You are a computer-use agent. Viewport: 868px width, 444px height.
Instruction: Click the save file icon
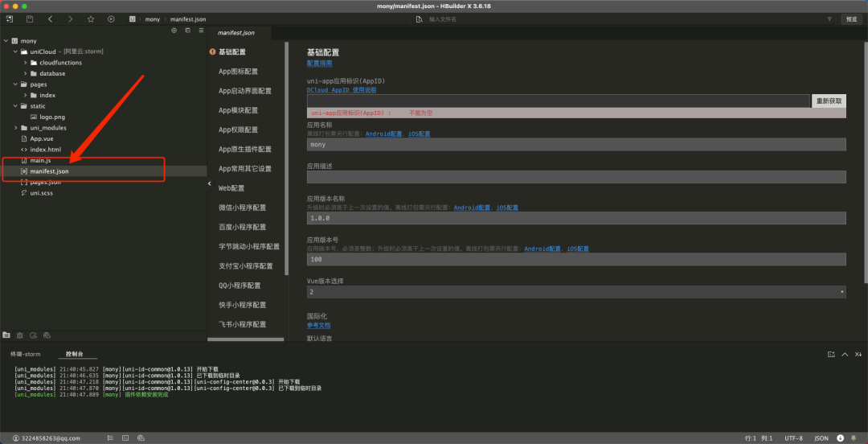[30, 18]
